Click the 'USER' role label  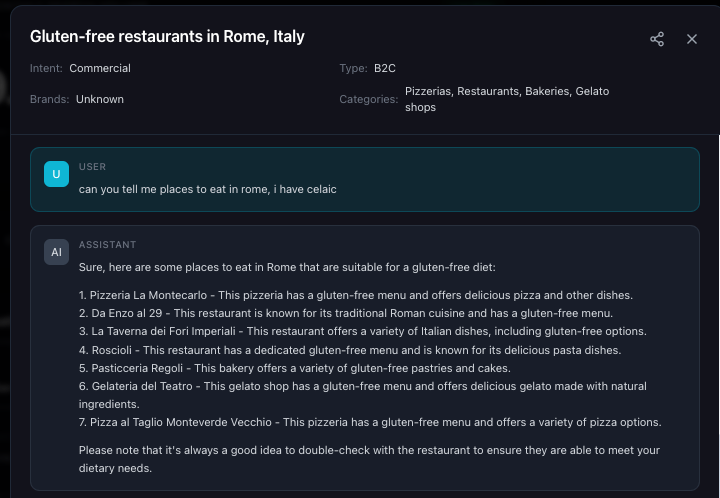[92, 167]
